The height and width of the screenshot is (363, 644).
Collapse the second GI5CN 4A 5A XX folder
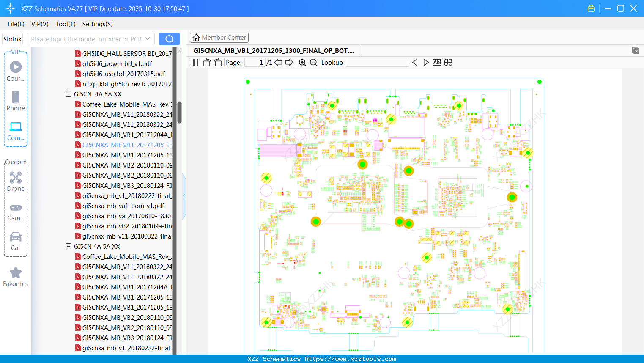[x=69, y=247]
